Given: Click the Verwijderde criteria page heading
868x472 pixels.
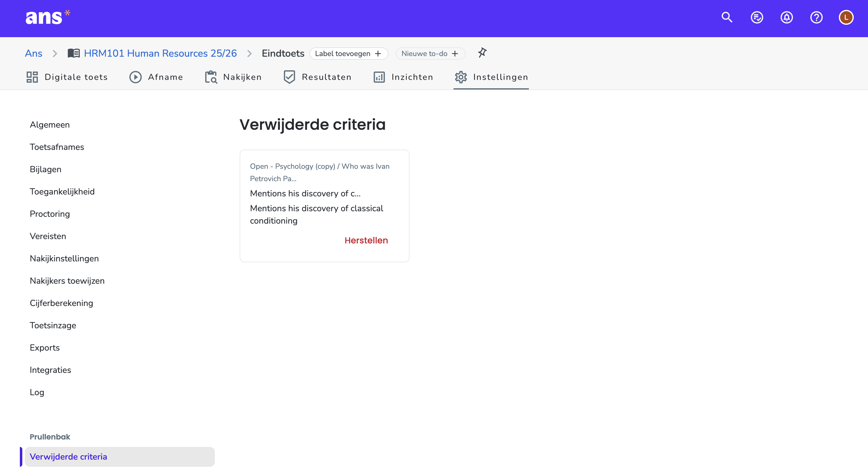Looking at the screenshot, I should click(312, 125).
